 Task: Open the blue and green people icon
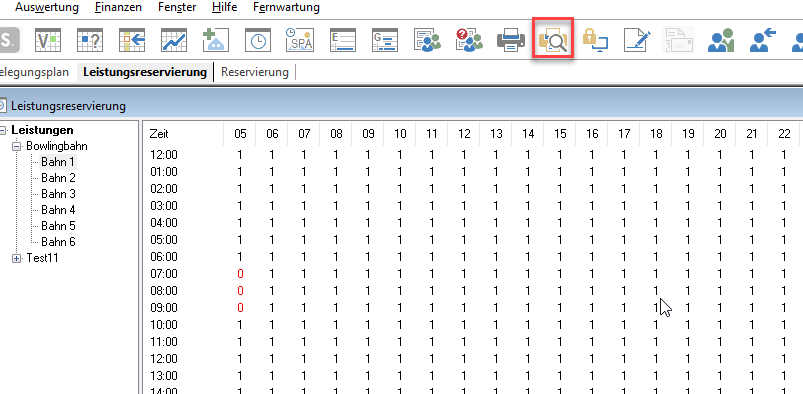click(721, 40)
